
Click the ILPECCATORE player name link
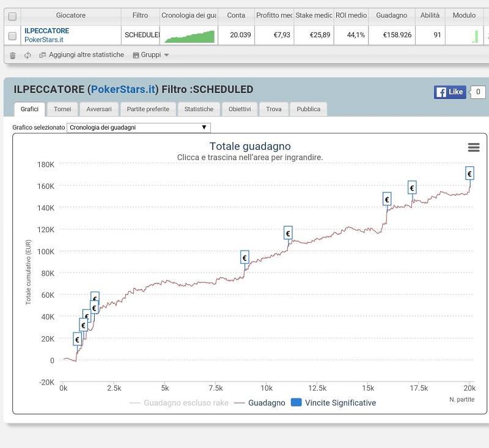pyautogui.click(x=47, y=31)
